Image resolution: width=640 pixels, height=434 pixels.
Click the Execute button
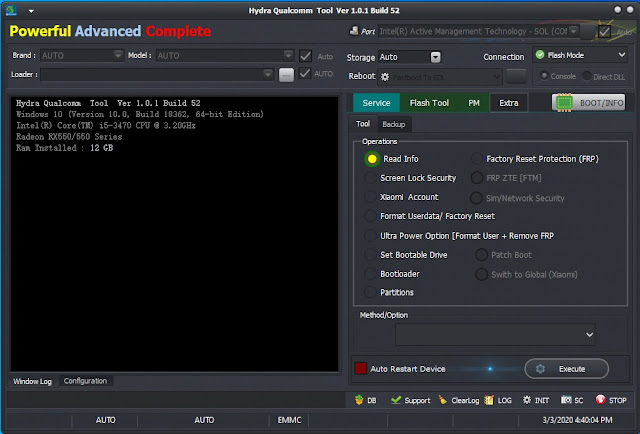567,369
